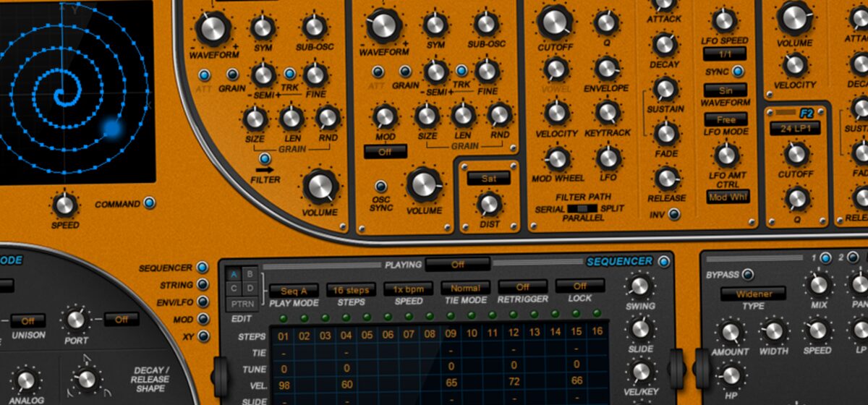
Task: Click the SPEED knob under the XY pad
Action: pos(65,205)
